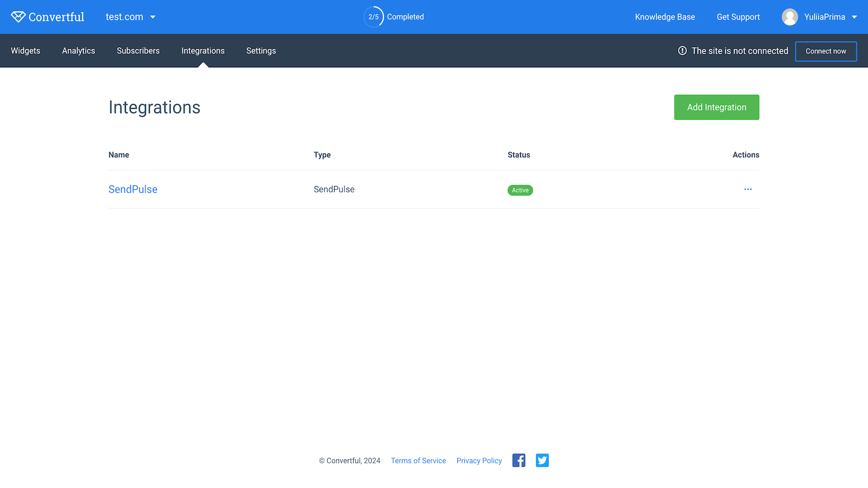
Task: Open the Facebook page icon in footer
Action: (x=519, y=460)
